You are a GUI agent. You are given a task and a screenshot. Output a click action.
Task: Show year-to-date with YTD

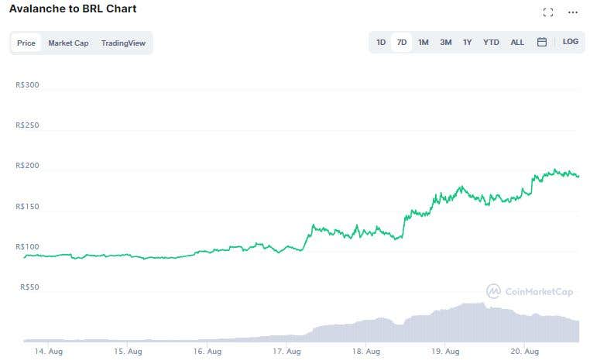coord(491,43)
